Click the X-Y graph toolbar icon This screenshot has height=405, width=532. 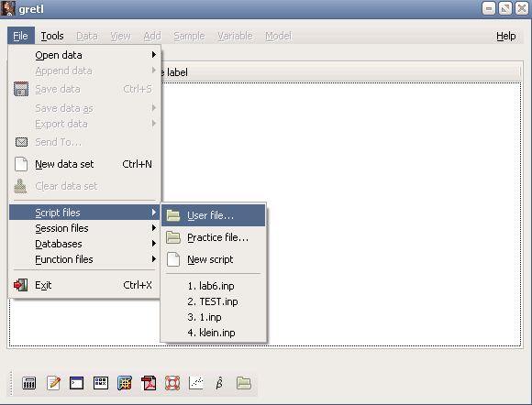[196, 383]
